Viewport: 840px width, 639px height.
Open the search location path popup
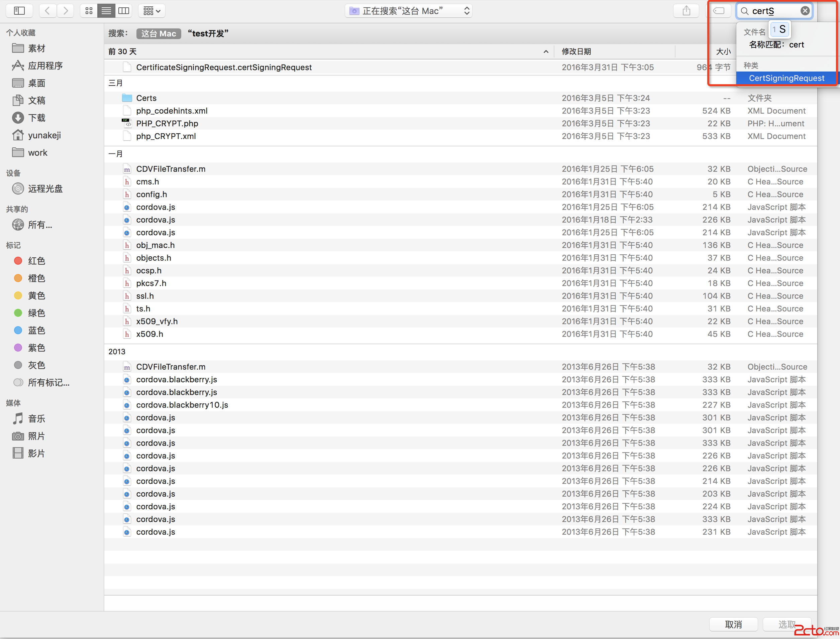coord(408,11)
